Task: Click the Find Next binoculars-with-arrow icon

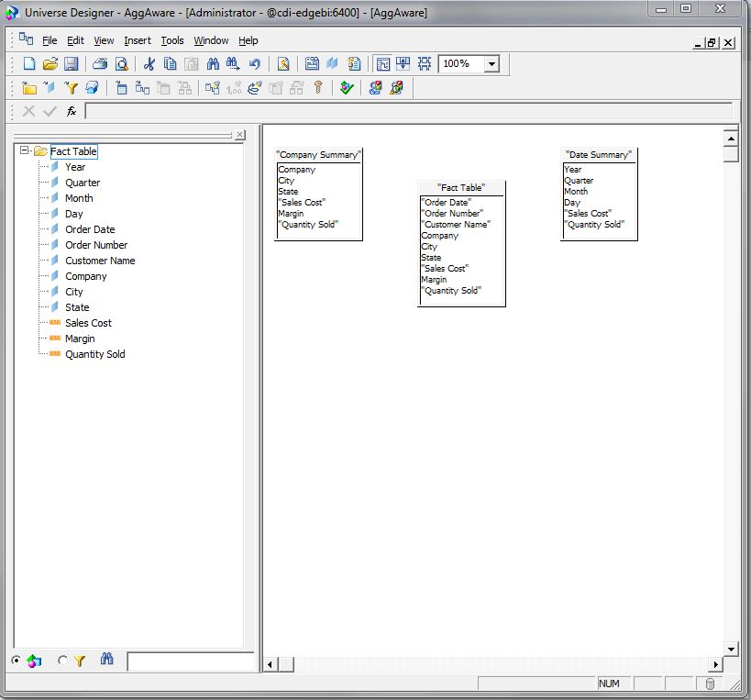Action: (233, 63)
